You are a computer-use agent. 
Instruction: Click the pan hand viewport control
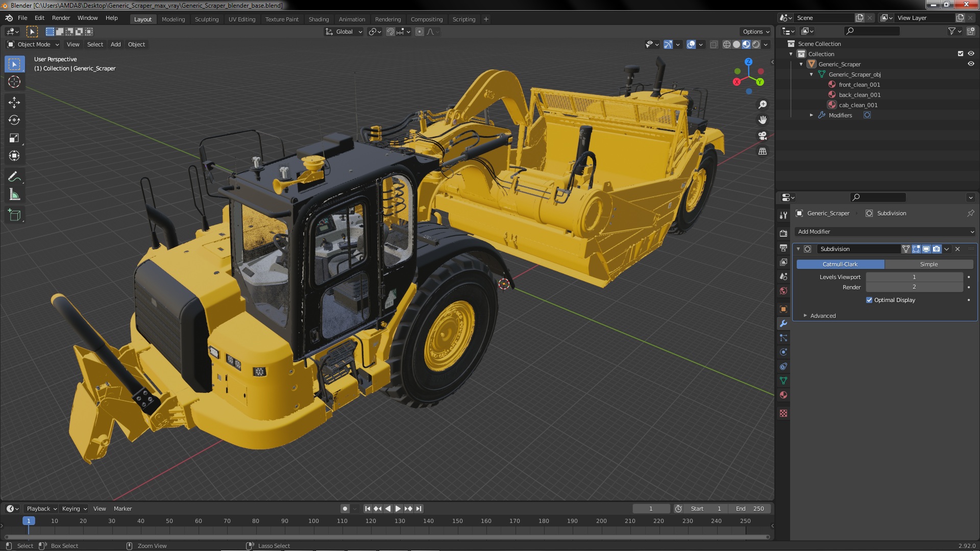click(763, 120)
